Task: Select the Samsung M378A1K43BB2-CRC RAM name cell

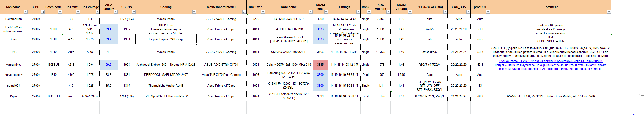Action: coord(289,75)
